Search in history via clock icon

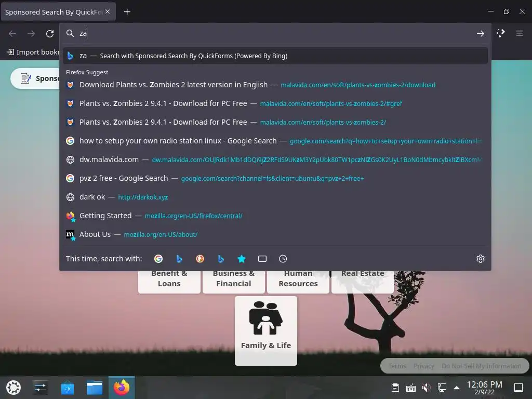(283, 259)
